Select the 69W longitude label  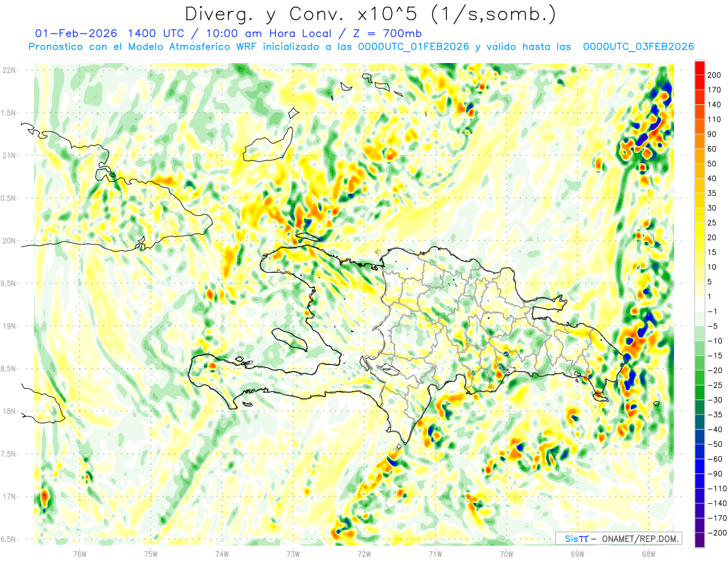pyautogui.click(x=578, y=554)
